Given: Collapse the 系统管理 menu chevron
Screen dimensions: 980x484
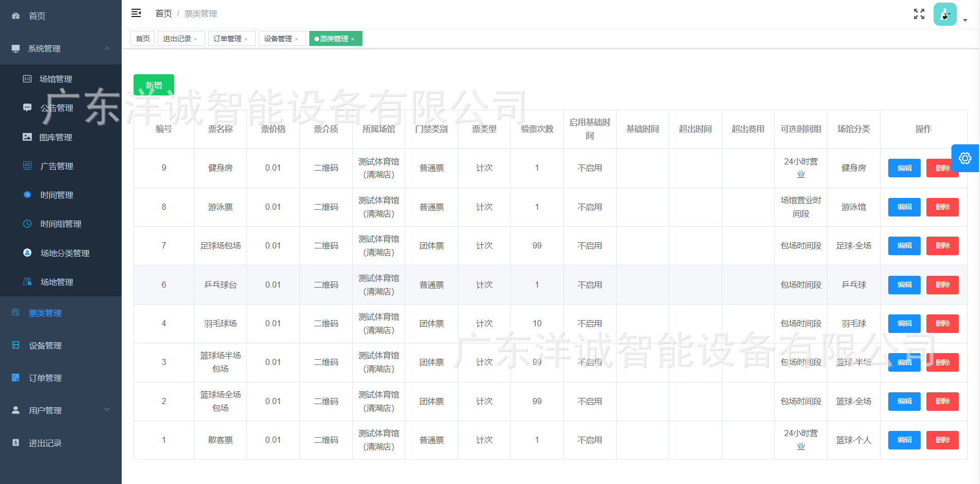Looking at the screenshot, I should click(107, 48).
